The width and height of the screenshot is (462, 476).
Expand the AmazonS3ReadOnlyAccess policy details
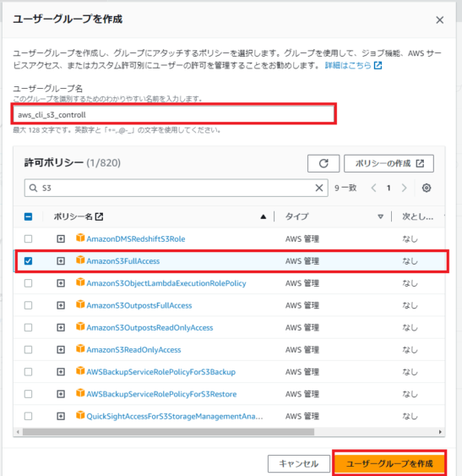pyautogui.click(x=61, y=350)
